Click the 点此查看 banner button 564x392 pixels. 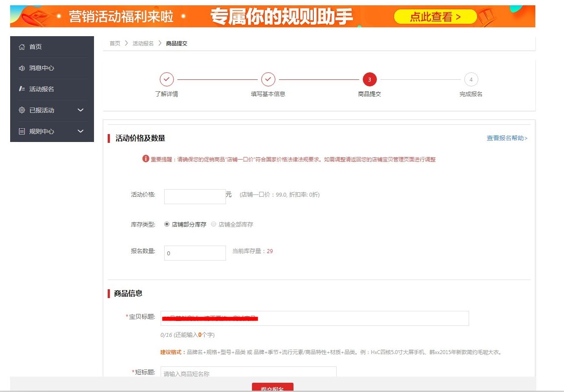(x=435, y=17)
